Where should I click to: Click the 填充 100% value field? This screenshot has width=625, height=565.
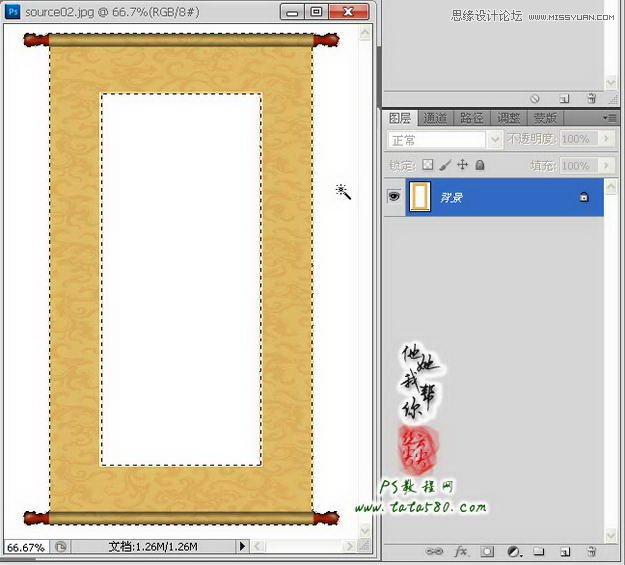point(580,165)
